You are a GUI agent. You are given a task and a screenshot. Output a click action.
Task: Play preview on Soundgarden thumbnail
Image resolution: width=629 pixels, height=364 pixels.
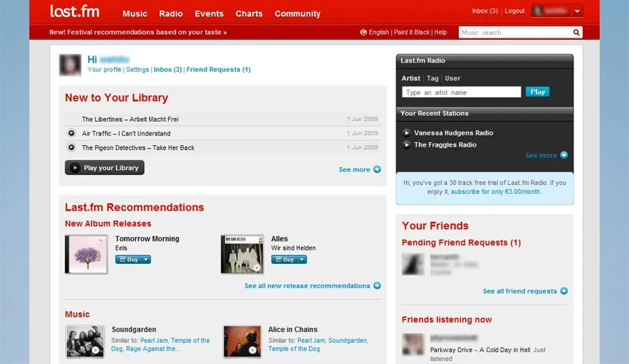[x=96, y=350]
